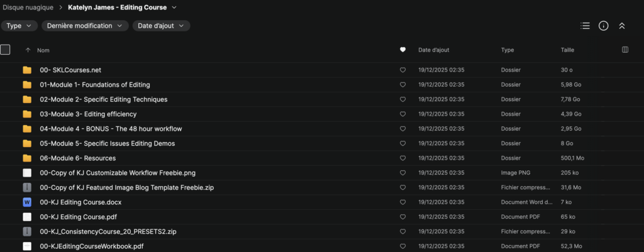The height and width of the screenshot is (252, 644).
Task: Expand the Katelyn James - Editing Course breadcrumb menu
Action: point(174,8)
